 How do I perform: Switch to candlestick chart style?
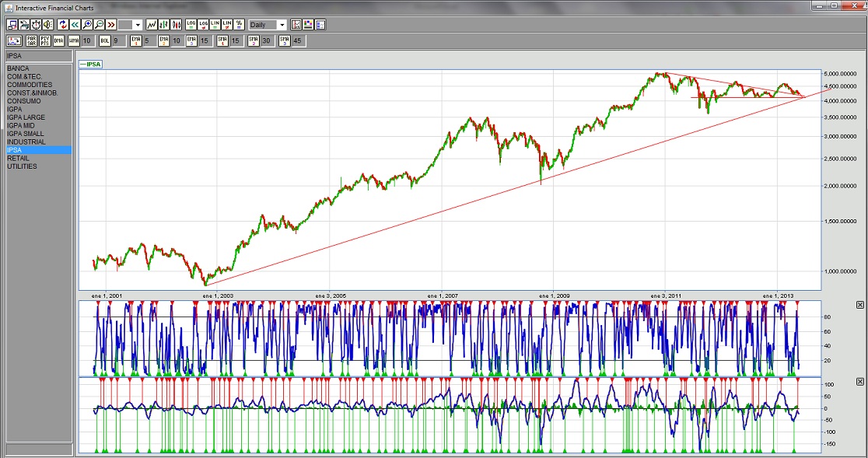tap(176, 25)
